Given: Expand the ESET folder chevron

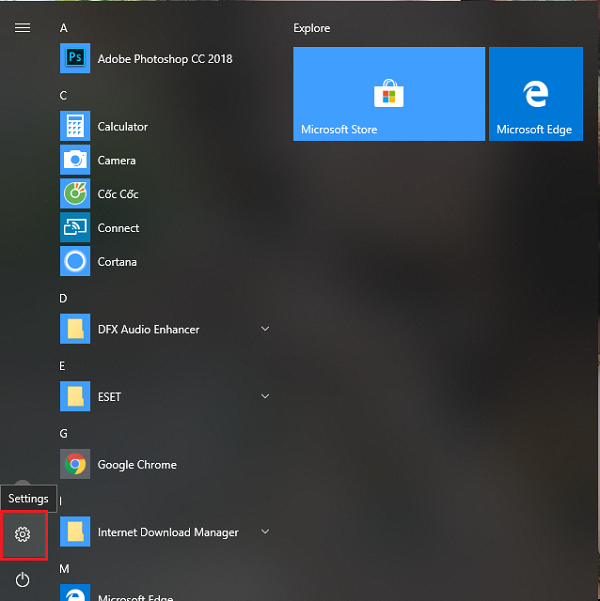Looking at the screenshot, I should click(265, 397).
